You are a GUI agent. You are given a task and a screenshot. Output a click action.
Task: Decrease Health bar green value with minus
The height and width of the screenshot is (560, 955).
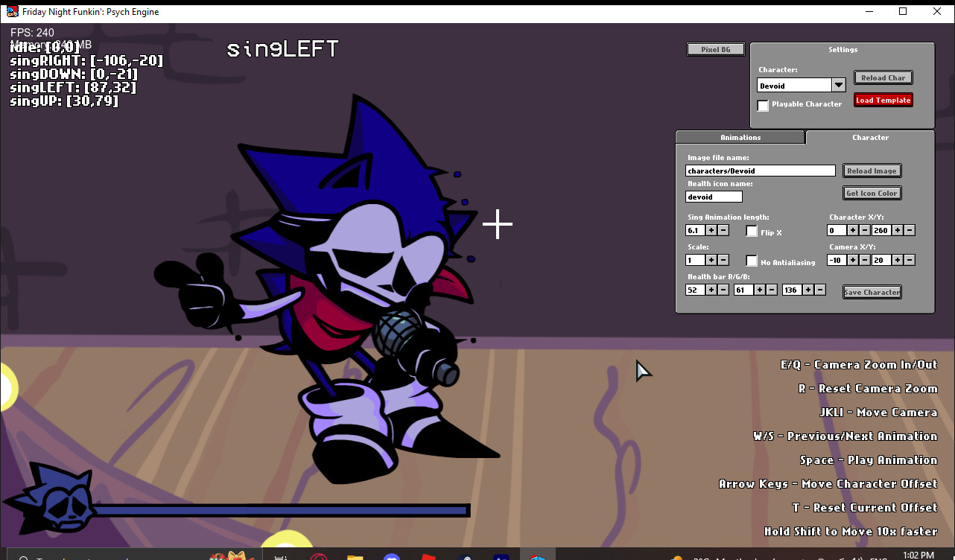[x=772, y=290]
